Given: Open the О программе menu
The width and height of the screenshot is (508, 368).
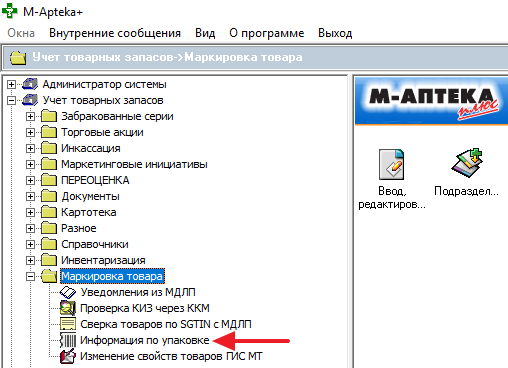Looking at the screenshot, I should [267, 33].
